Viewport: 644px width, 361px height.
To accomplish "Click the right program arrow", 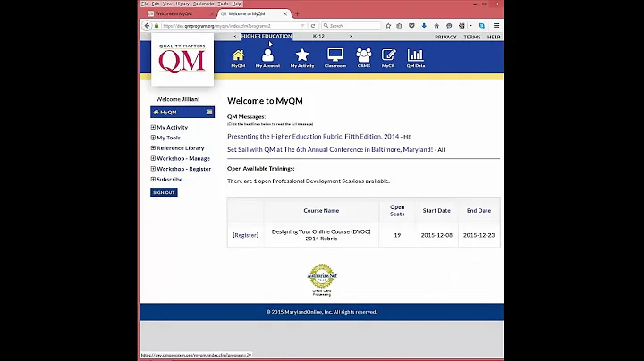I will [351, 36].
